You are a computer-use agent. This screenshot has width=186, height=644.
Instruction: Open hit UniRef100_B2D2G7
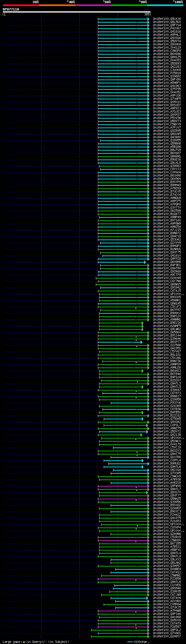(167, 380)
